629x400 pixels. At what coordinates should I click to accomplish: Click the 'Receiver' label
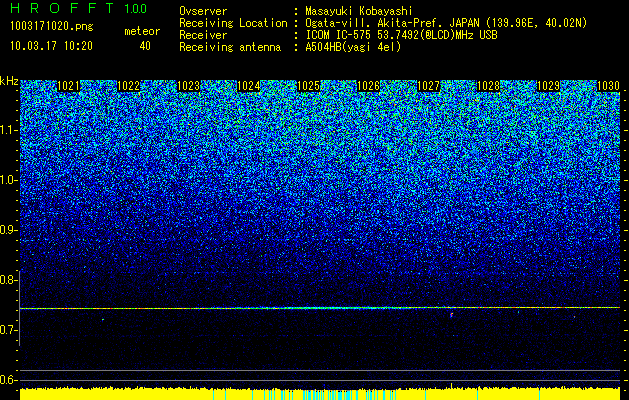203,35
